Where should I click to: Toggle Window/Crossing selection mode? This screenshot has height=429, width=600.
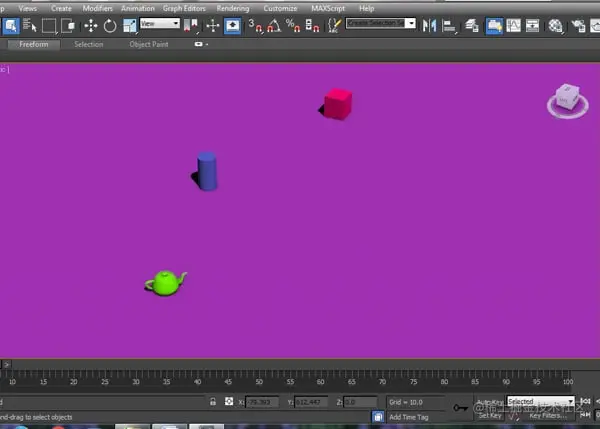tap(68, 26)
